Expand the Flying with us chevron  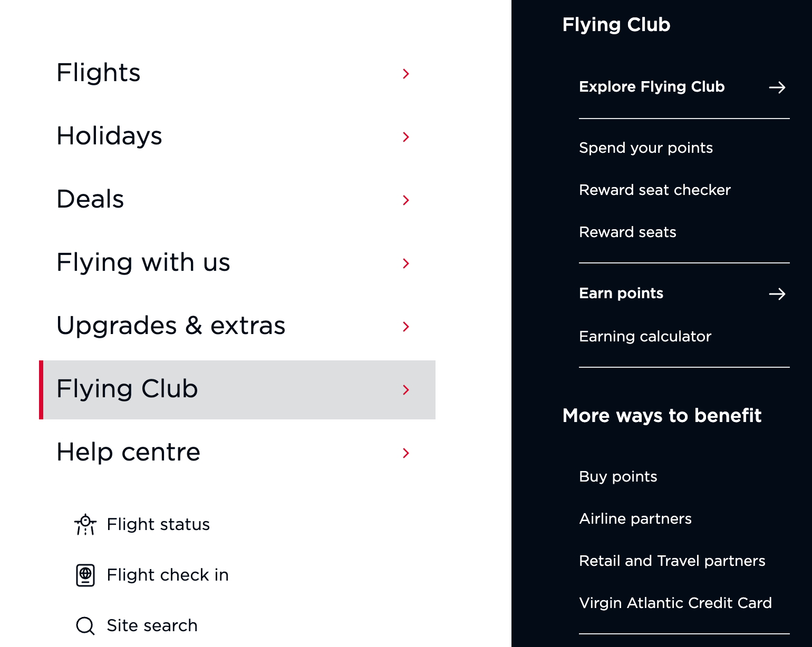(406, 263)
